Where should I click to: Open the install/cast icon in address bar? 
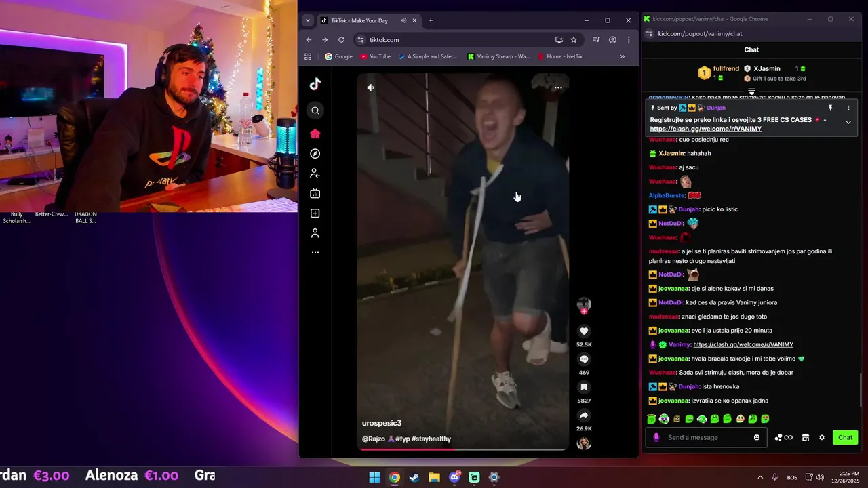coord(559,40)
